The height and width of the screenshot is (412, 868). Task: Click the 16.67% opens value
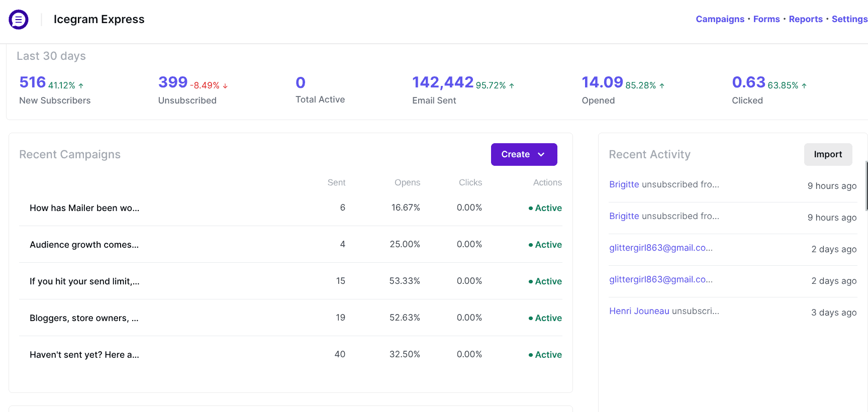406,208
